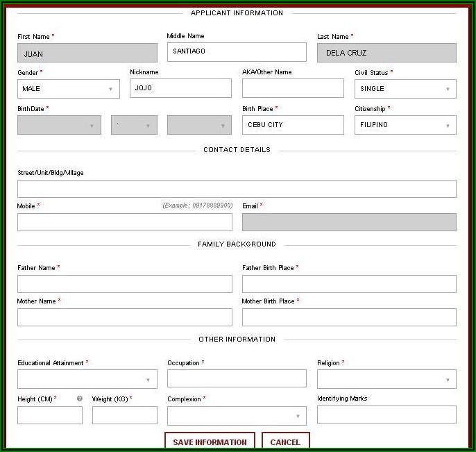Open the Religion dropdown
This screenshot has height=452, width=476.
386,379
